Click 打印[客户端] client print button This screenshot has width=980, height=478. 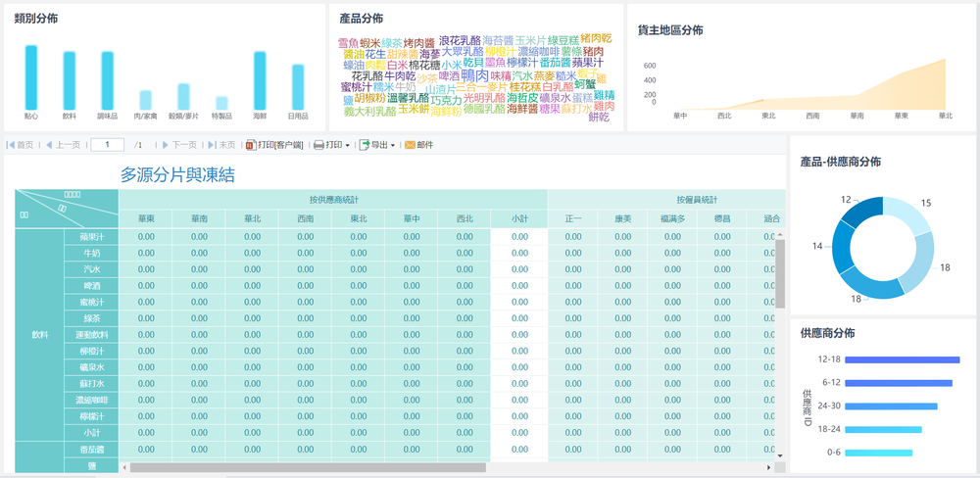pyautogui.click(x=275, y=145)
